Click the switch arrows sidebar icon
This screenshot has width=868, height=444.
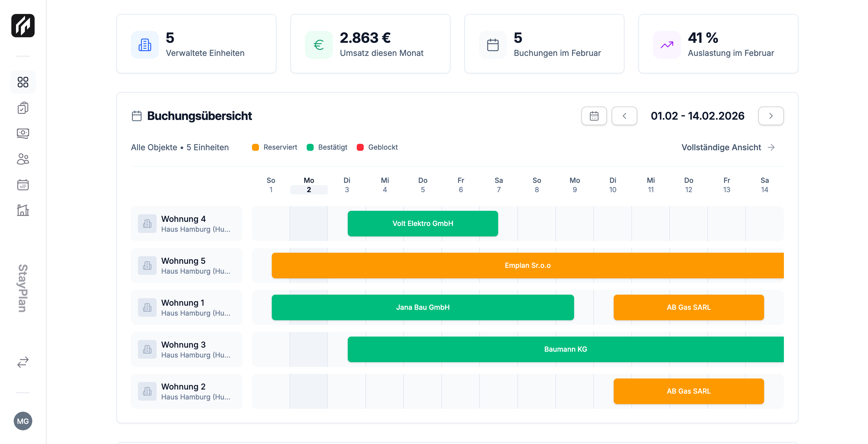(x=23, y=362)
